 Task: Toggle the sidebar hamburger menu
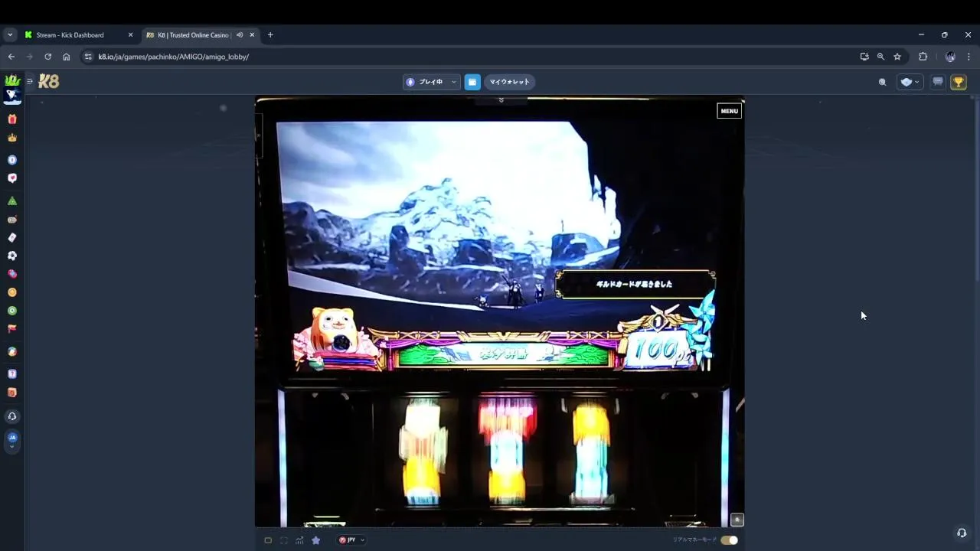(30, 81)
